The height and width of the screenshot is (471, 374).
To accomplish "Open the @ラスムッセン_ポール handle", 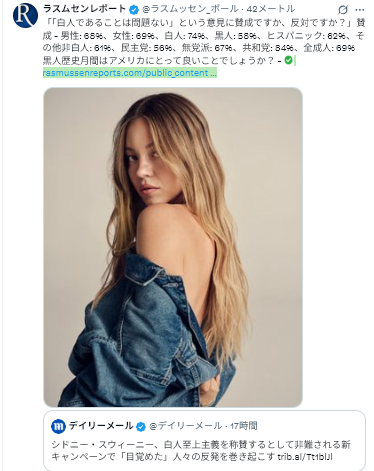I will click(190, 9).
